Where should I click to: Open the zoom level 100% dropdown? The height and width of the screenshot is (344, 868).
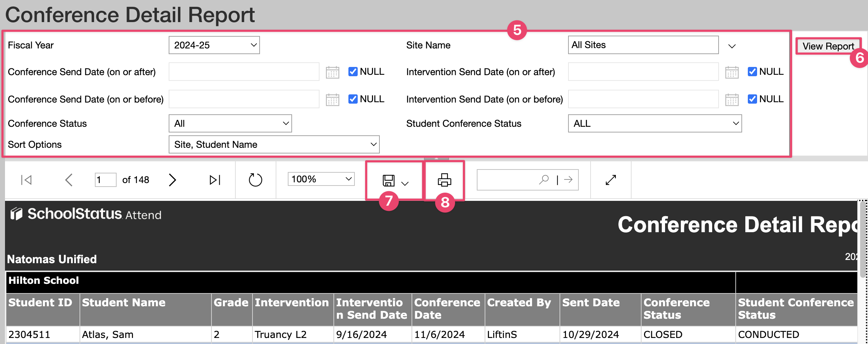tap(321, 179)
